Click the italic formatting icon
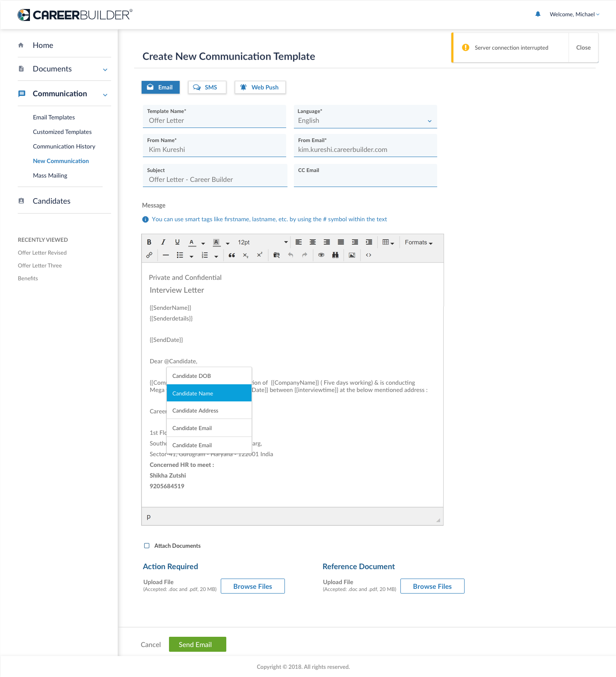This screenshot has width=616, height=677. click(163, 242)
